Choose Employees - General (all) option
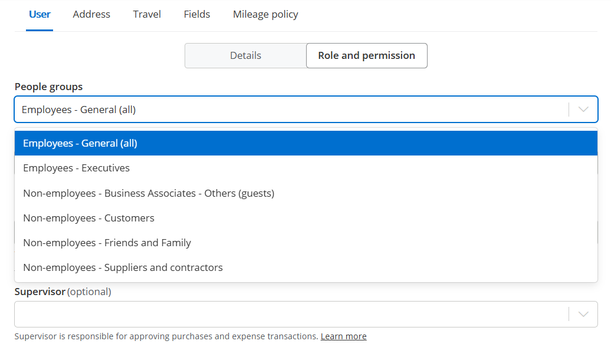The image size is (611, 364). (80, 143)
